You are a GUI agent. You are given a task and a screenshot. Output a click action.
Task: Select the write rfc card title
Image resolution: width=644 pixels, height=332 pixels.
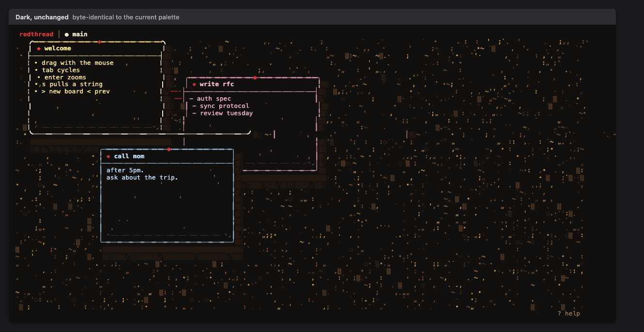point(216,84)
